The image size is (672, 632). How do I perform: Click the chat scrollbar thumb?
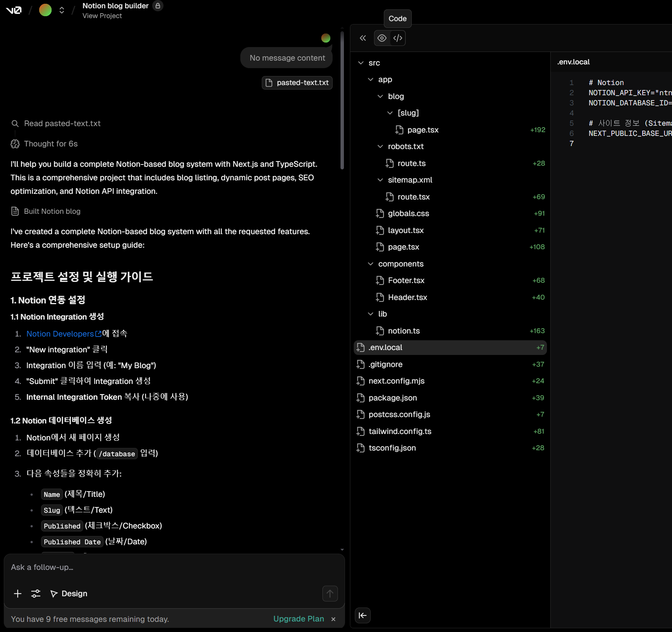[x=342, y=100]
